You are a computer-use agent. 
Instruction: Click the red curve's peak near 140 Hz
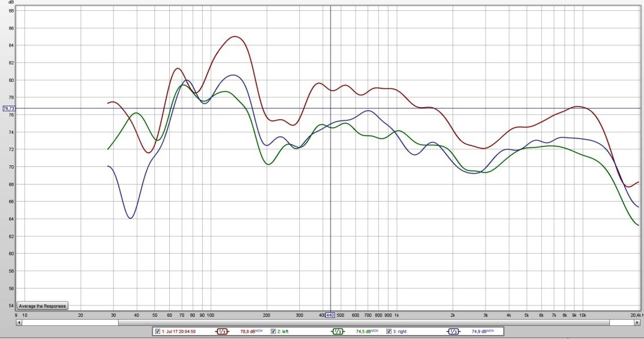pyautogui.click(x=235, y=36)
